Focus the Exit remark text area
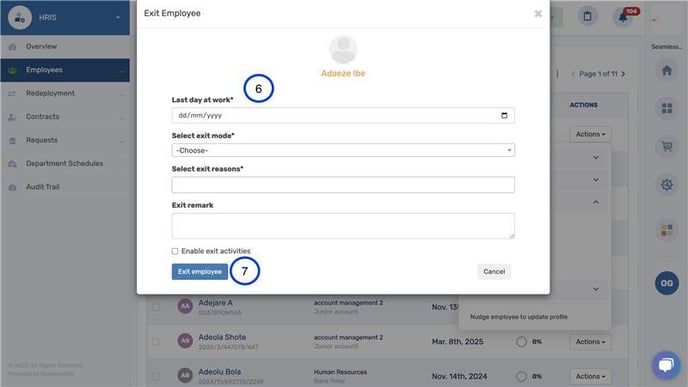Viewport: 688px width, 387px height. [x=343, y=226]
